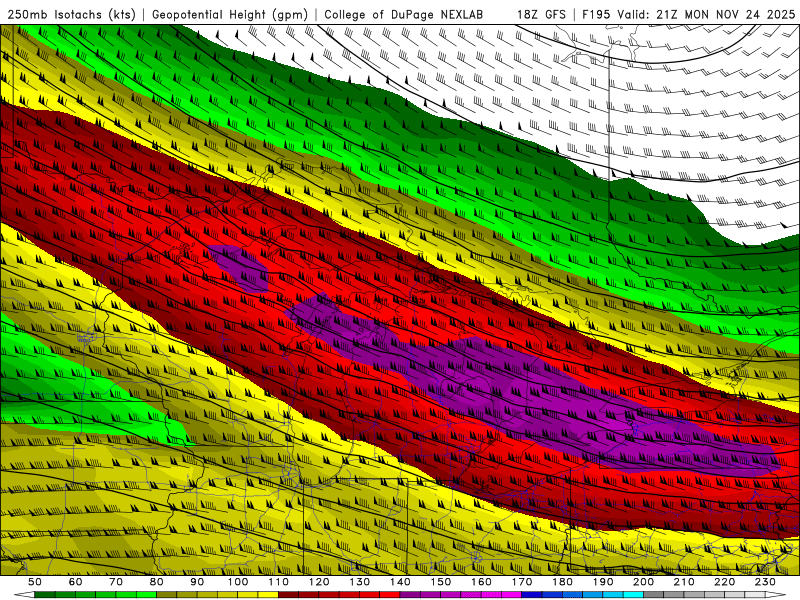
Task: Click the legend label '70'
Action: pyautogui.click(x=116, y=582)
